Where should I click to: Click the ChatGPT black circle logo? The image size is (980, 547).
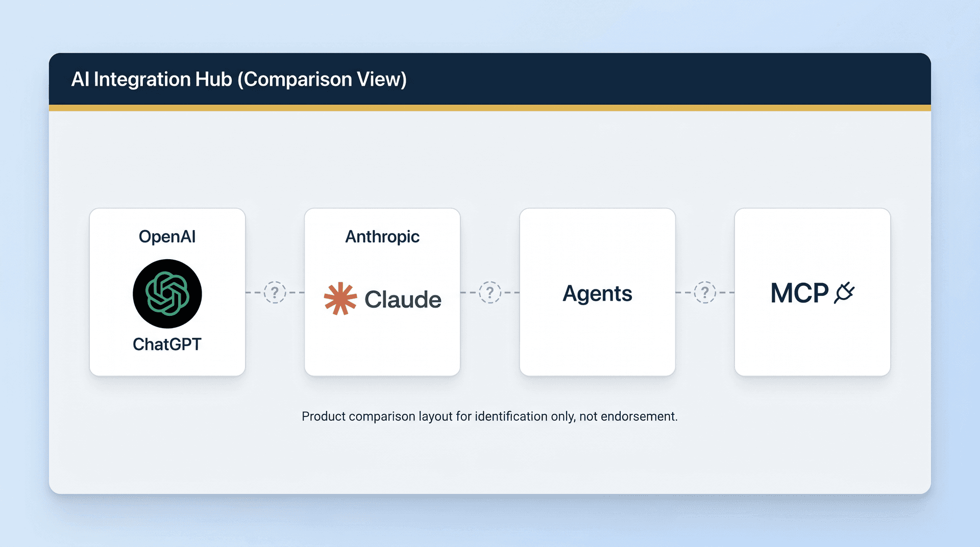[x=167, y=294]
